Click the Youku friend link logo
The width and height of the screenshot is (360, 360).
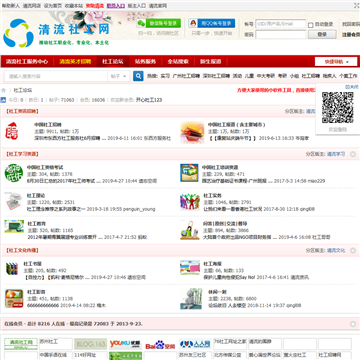pos(125,344)
